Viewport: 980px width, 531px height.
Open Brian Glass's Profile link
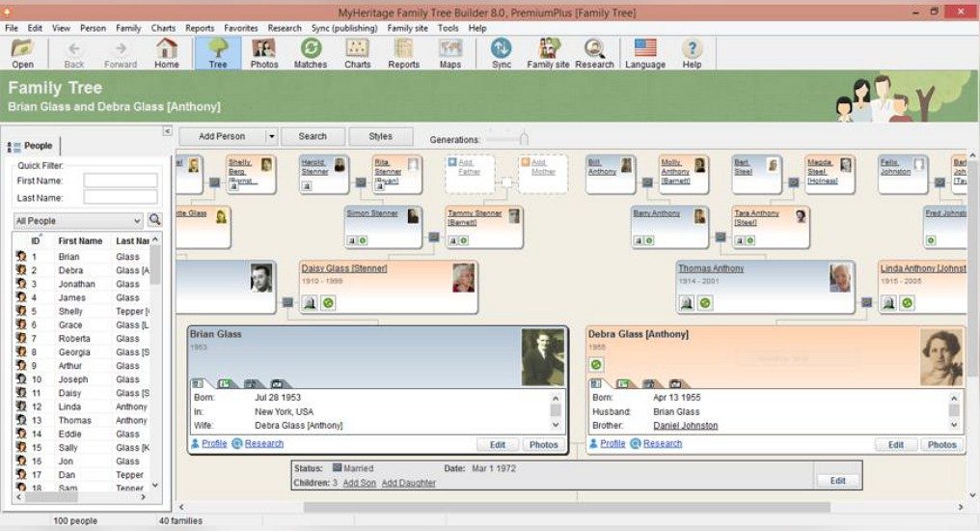pyautogui.click(x=214, y=443)
